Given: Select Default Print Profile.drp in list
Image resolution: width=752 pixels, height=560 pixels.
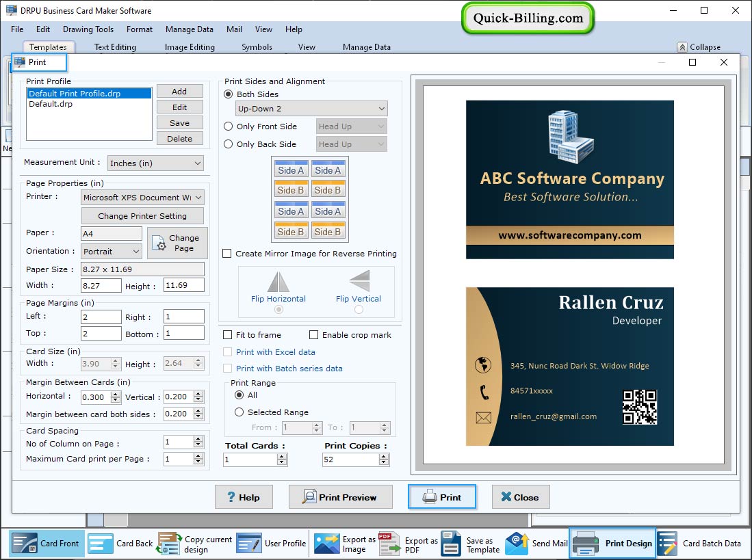Looking at the screenshot, I should coord(89,94).
